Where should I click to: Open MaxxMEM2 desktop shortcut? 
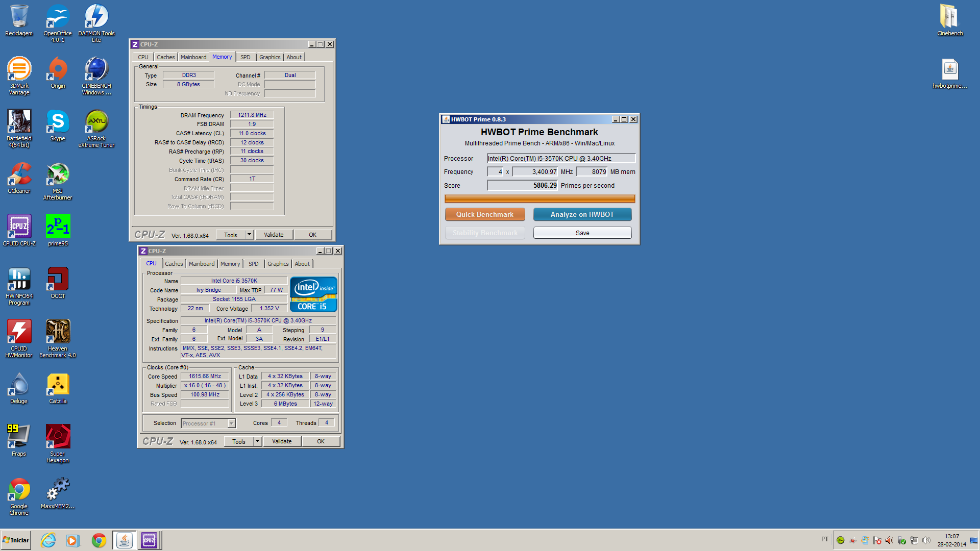(x=58, y=493)
